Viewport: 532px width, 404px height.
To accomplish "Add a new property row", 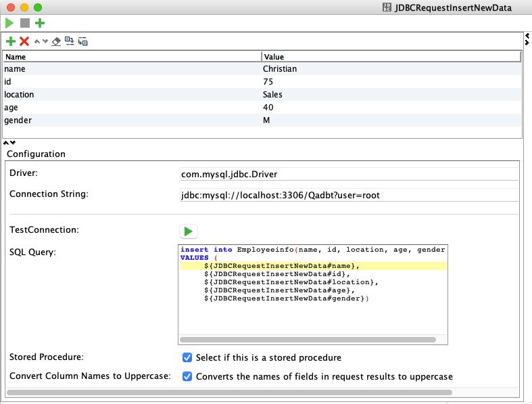I will [x=10, y=41].
